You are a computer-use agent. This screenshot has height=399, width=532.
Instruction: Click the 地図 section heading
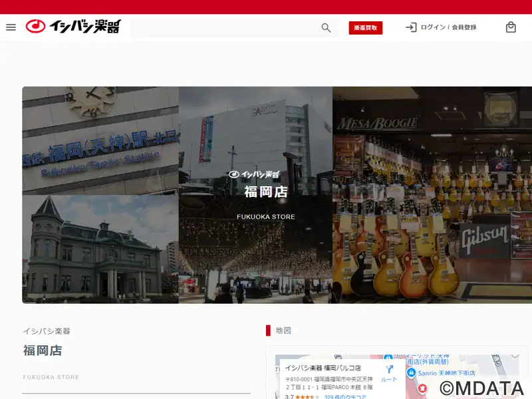click(283, 331)
